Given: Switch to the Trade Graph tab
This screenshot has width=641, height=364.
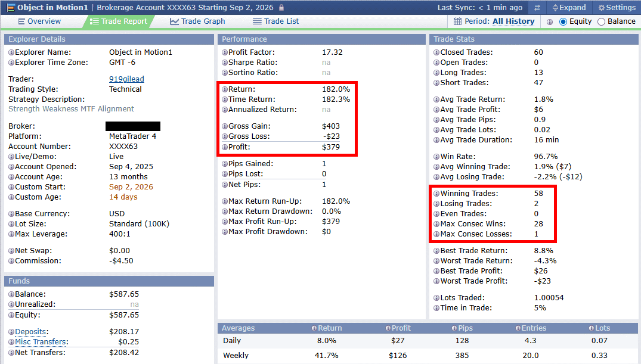Looking at the screenshot, I should 197,21.
